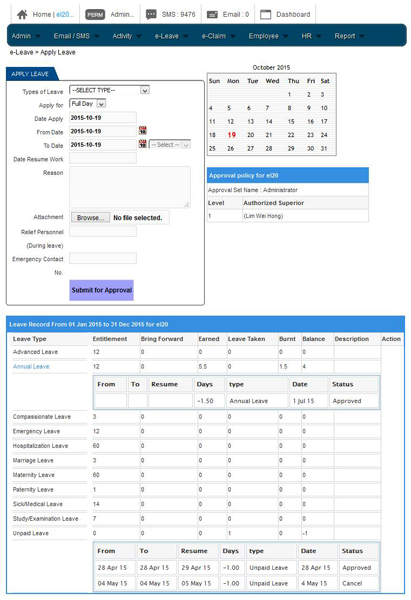Select October 19 in the calendar
The image size is (411, 600).
[x=232, y=135]
